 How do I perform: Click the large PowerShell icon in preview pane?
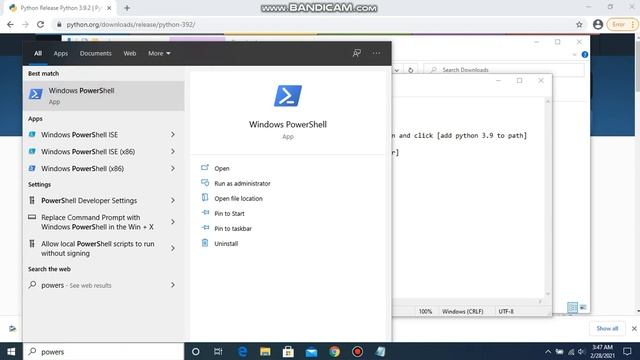tap(288, 96)
